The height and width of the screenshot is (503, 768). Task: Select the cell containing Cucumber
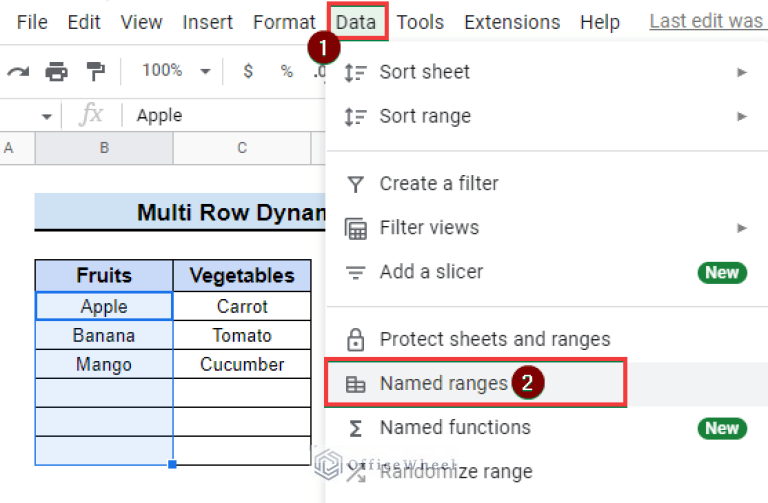242,364
